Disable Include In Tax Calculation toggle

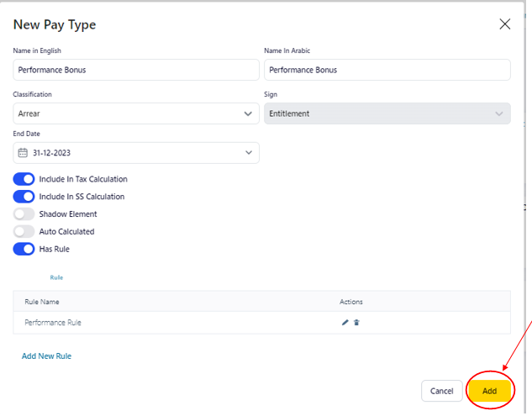tap(24, 179)
